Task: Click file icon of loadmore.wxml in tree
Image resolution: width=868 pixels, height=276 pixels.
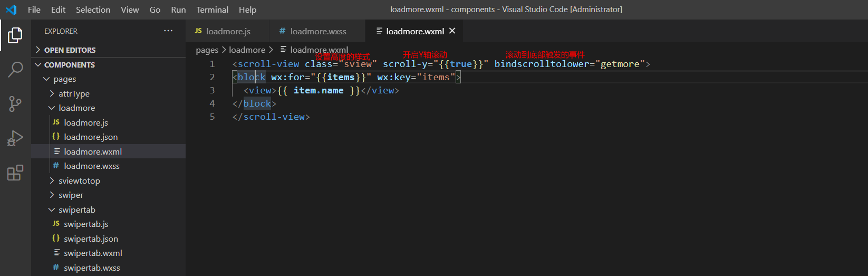Action: [x=57, y=151]
